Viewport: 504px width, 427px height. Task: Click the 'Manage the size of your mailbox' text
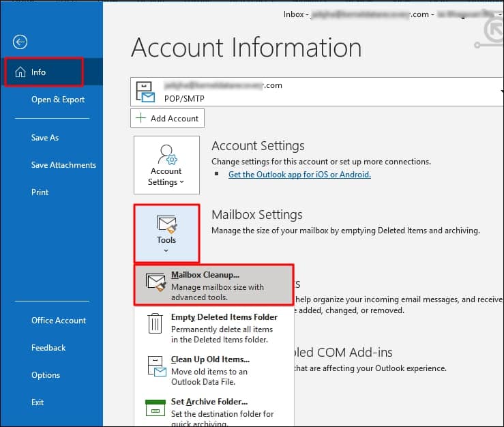pyautogui.click(x=346, y=231)
